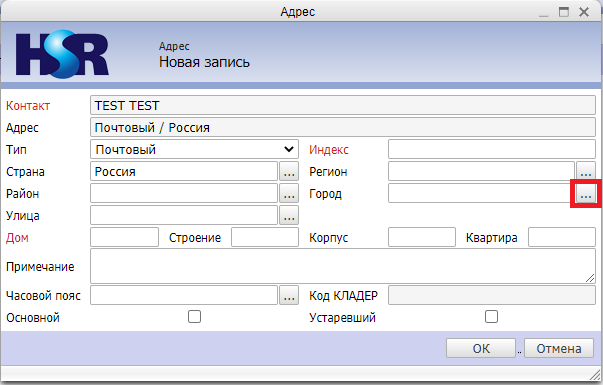Close the Адрес dialog window
Screen dimensions: 603x385
[x=584, y=12]
